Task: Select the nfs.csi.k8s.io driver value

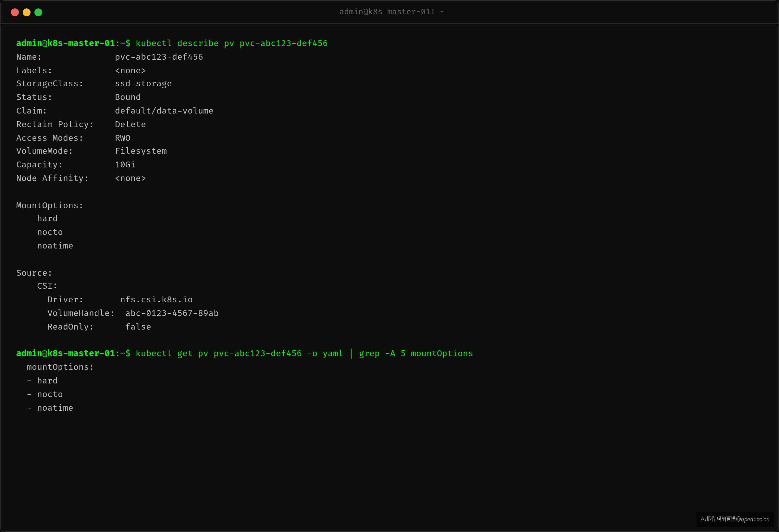Action: coord(156,299)
